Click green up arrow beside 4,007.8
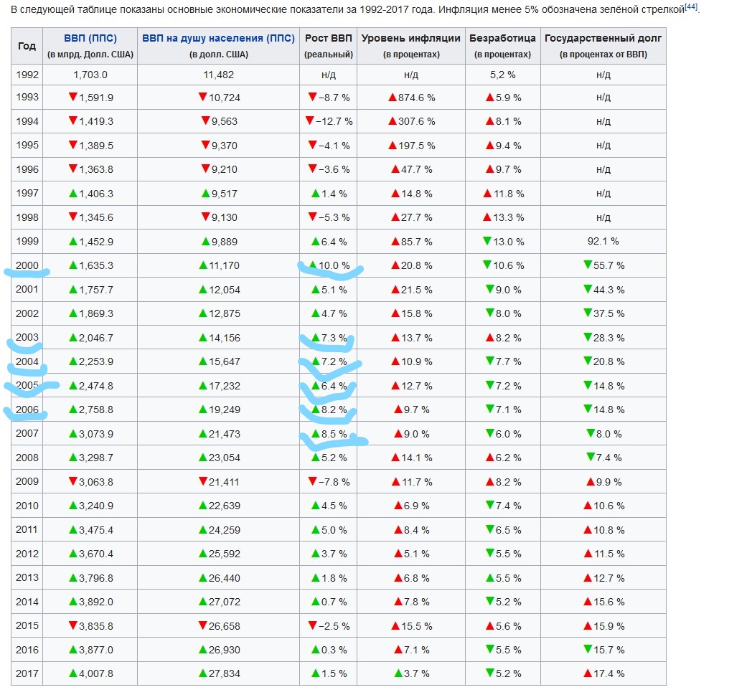Viewport: 752px width, 700px height. coord(72,673)
